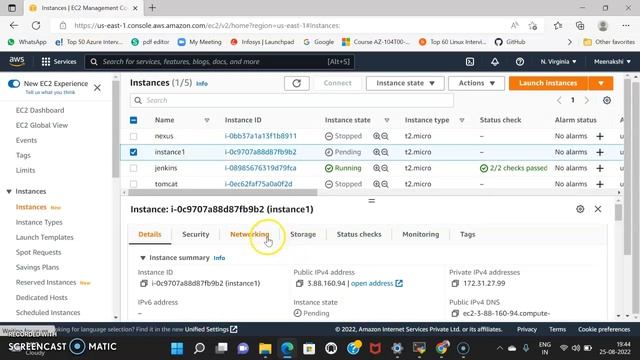640x360 pixels.
Task: Check the jenkins instance checkbox
Action: [x=133, y=168]
